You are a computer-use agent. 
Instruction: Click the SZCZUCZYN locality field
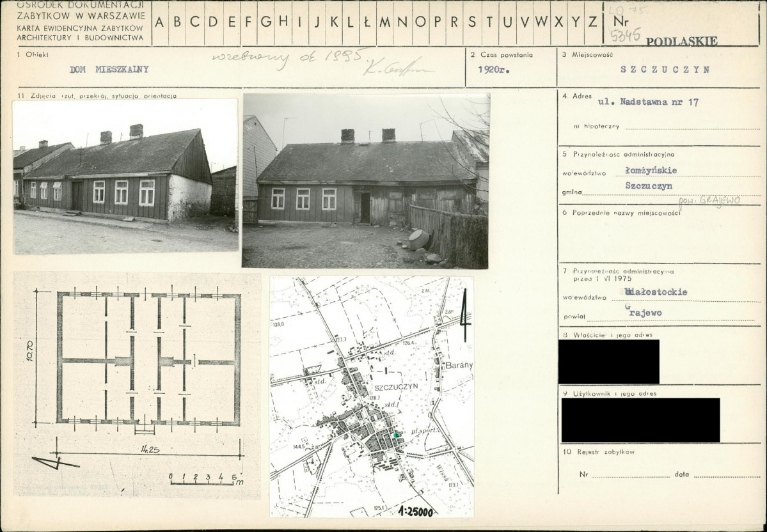pyautogui.click(x=664, y=70)
